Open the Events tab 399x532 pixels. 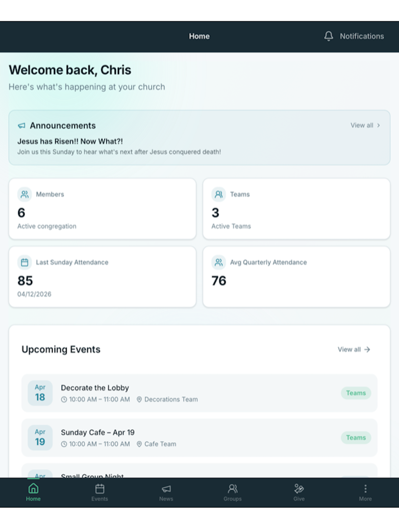pyautogui.click(x=100, y=493)
